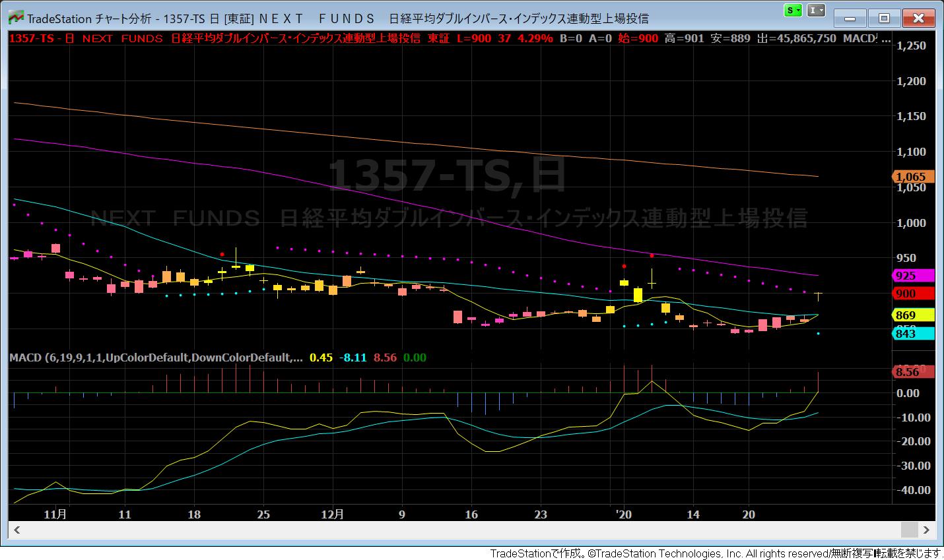Click the 1,150 price axis label
The height and width of the screenshot is (560, 944).
point(912,117)
